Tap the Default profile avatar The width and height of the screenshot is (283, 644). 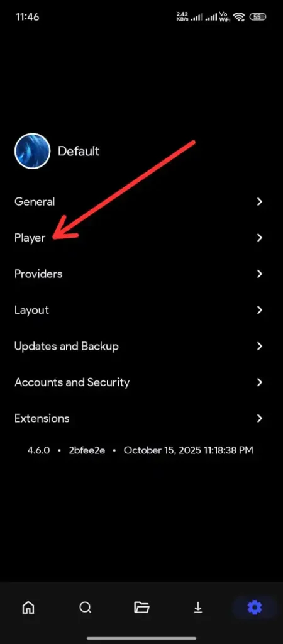(33, 151)
